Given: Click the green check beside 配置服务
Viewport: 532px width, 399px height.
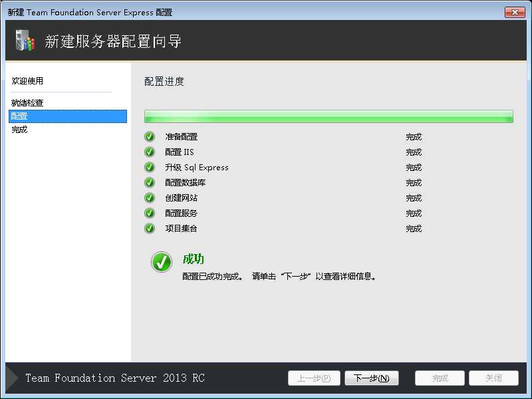Looking at the screenshot, I should point(150,213).
